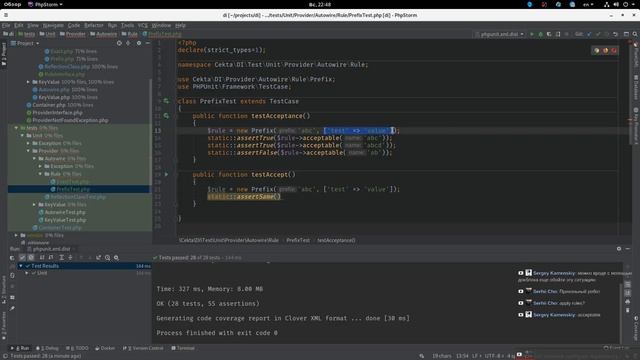Expand the Exception folder under Autowire
This screenshot has height=360, width=640.
click(x=40, y=166)
